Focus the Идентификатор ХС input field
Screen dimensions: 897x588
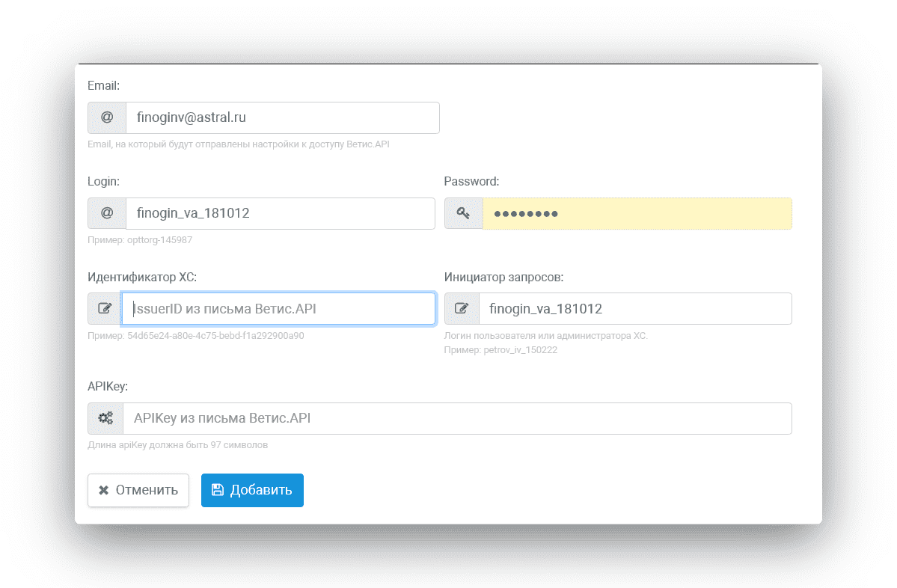coord(277,308)
